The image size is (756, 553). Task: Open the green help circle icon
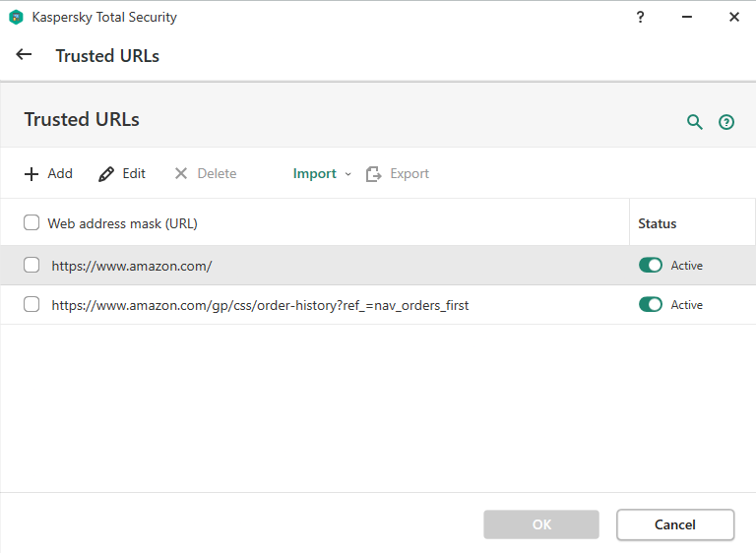(726, 122)
